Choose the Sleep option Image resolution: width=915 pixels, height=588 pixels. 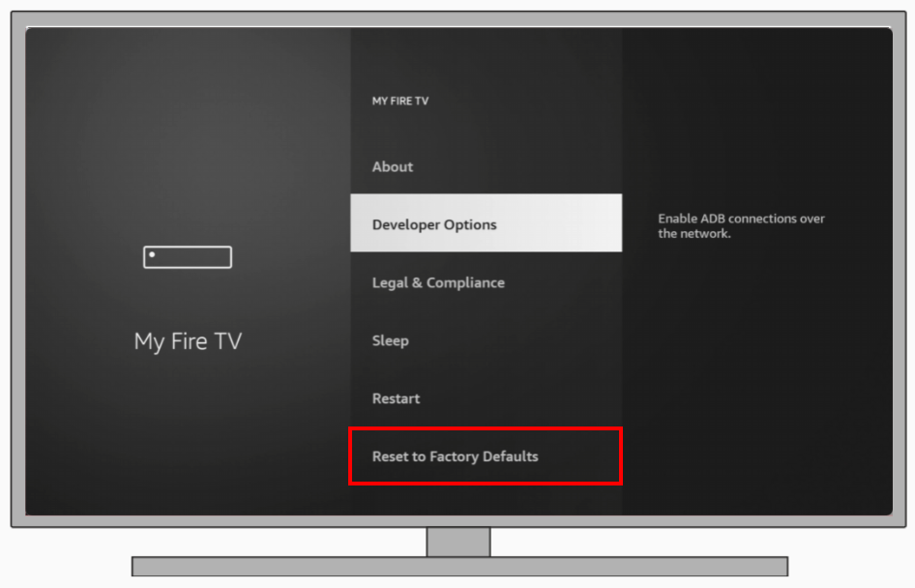pos(487,340)
